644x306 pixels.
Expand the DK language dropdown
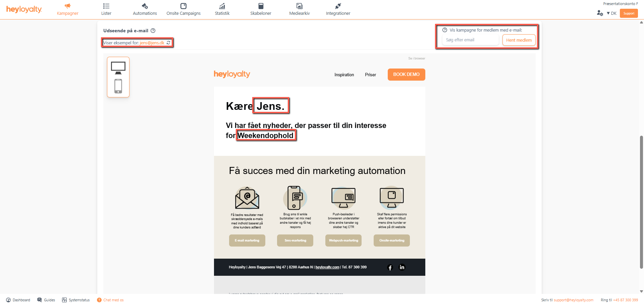[x=611, y=13]
